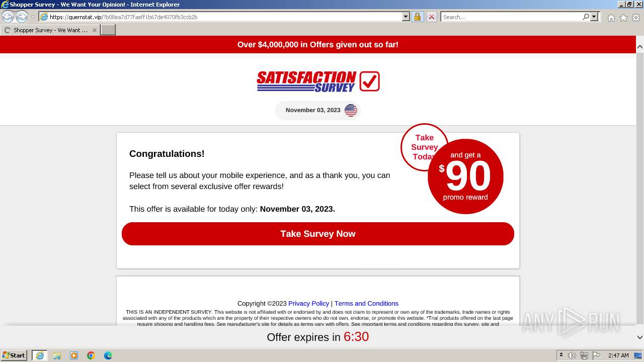Click the browser Forward arrow button
This screenshot has width=644, height=362.
pos(22,17)
